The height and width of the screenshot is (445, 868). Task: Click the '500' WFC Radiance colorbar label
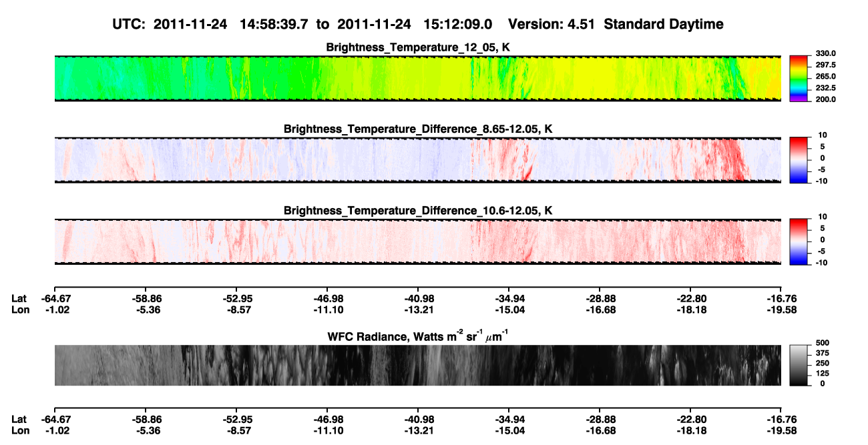click(823, 344)
